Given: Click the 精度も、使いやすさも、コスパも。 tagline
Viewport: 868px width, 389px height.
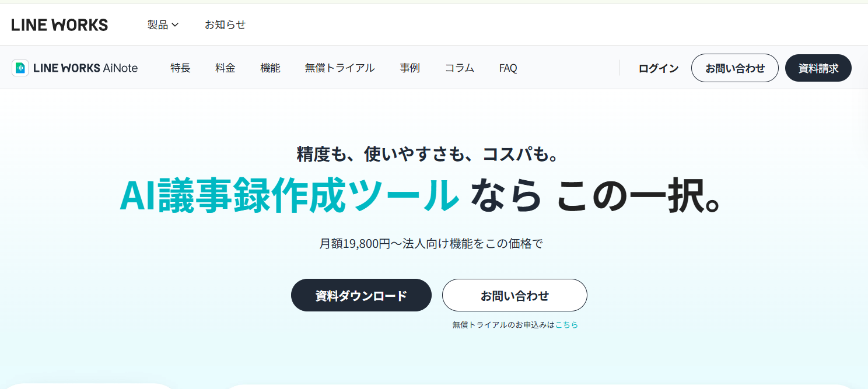Looking at the screenshot, I should tap(429, 153).
